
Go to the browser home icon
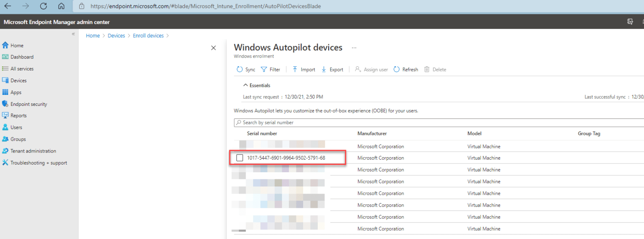61,6
